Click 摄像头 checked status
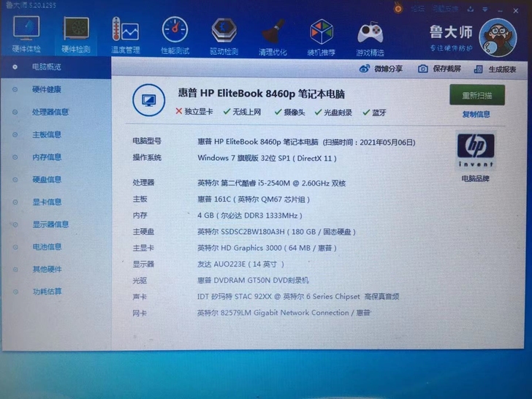This screenshot has width=532, height=399. (x=289, y=113)
